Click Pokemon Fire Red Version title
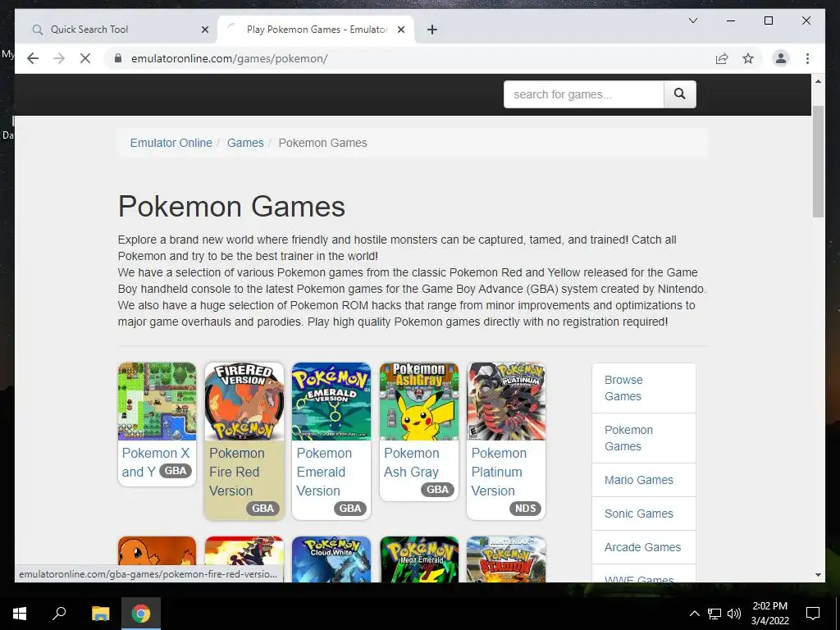This screenshot has height=630, width=840. [237, 472]
